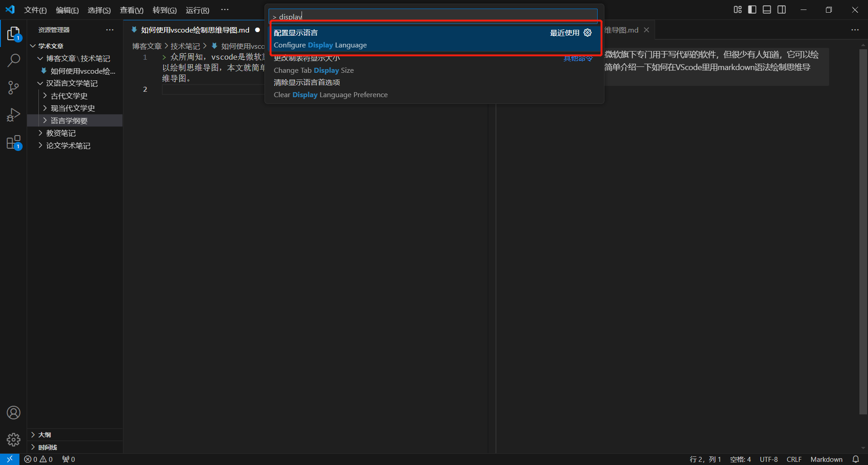Screen dimensions: 868x465
Task: Click the ports forwarded status indicator
Action: coord(69,459)
